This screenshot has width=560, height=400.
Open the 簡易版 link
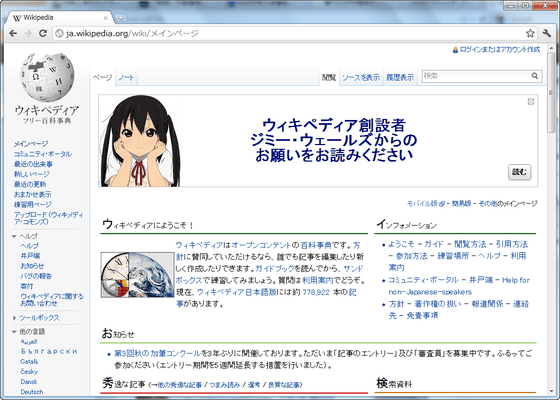click(461, 203)
